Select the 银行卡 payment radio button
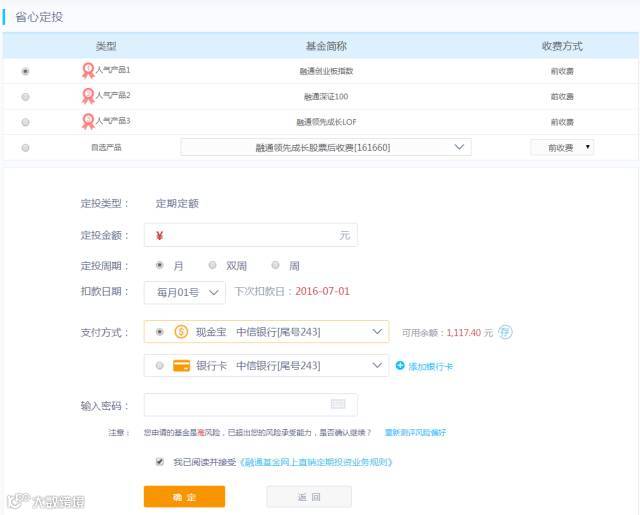 (x=160, y=366)
